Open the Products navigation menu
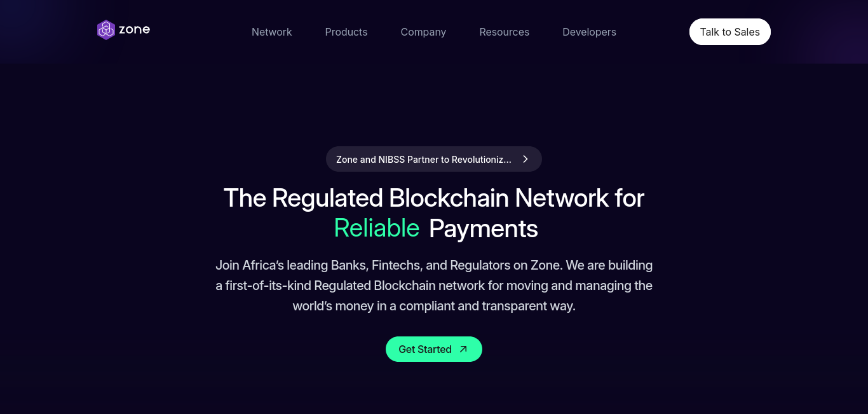The width and height of the screenshot is (868, 414). [346, 32]
